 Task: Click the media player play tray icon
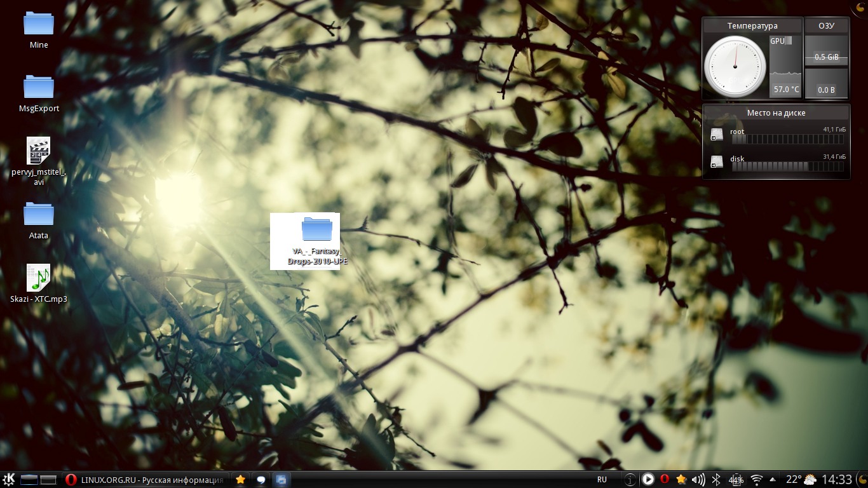[648, 479]
